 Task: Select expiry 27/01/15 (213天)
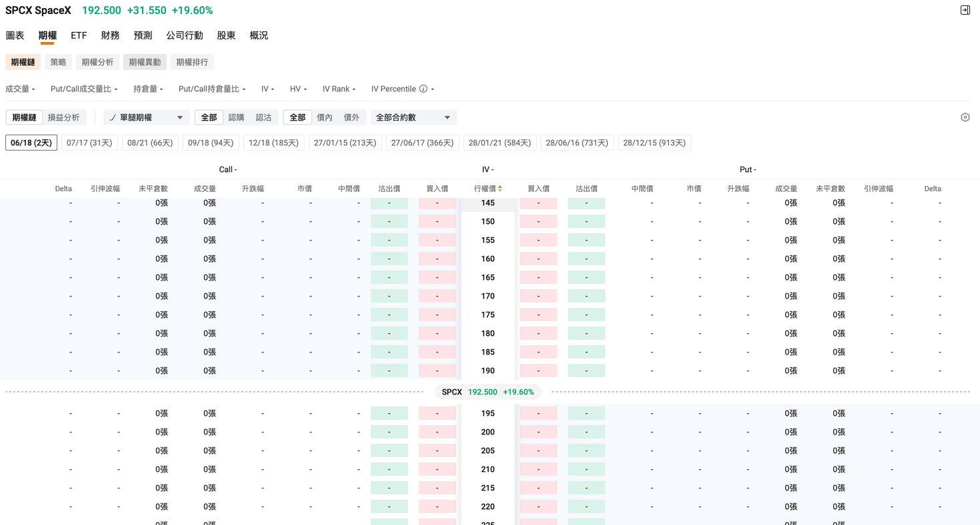[x=345, y=143]
